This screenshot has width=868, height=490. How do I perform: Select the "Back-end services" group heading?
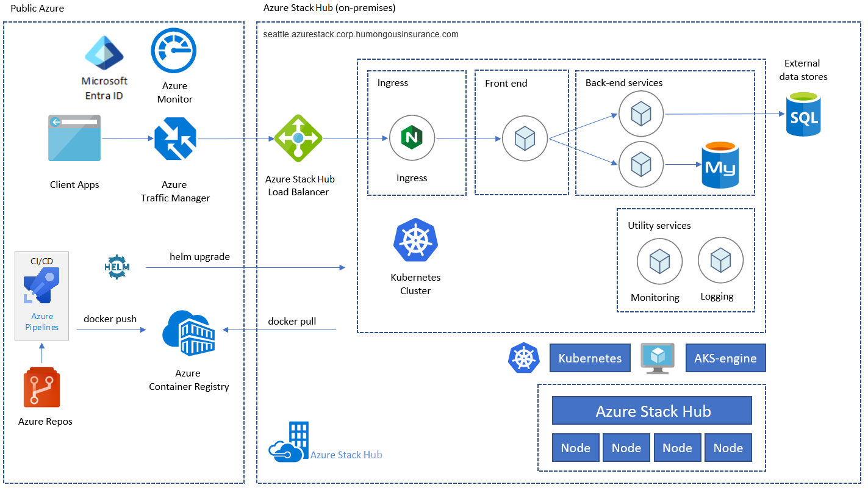(x=624, y=82)
